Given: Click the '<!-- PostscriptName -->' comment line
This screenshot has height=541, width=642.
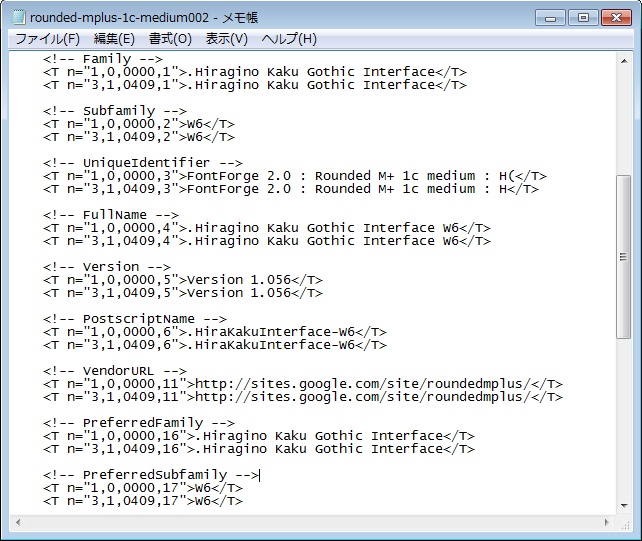Looking at the screenshot, I should click(x=135, y=319).
